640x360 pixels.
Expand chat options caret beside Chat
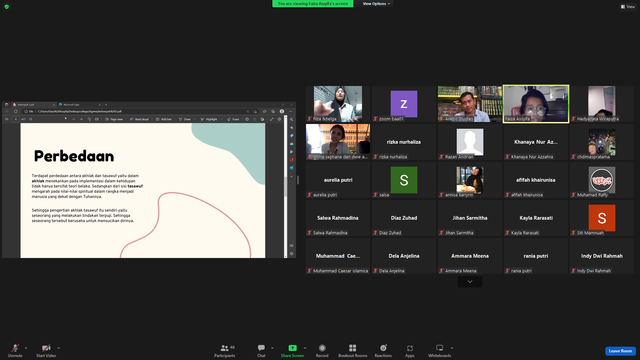pos(272,348)
